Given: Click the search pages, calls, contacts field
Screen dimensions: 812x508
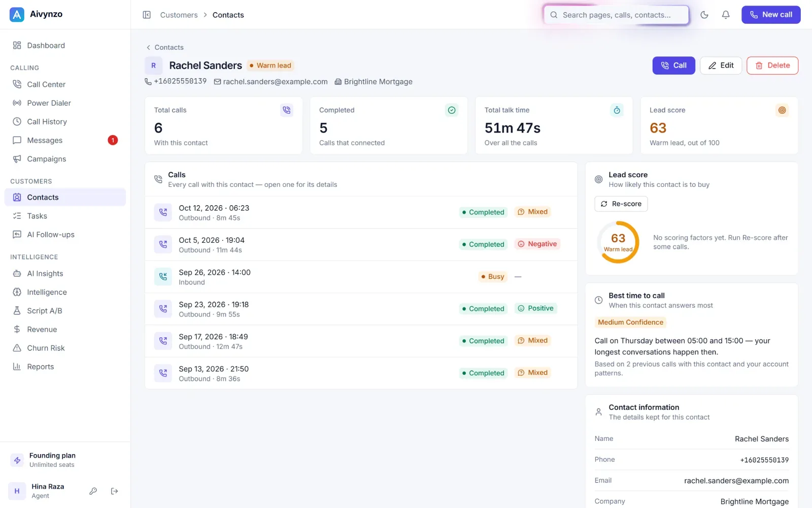Looking at the screenshot, I should click(x=616, y=15).
